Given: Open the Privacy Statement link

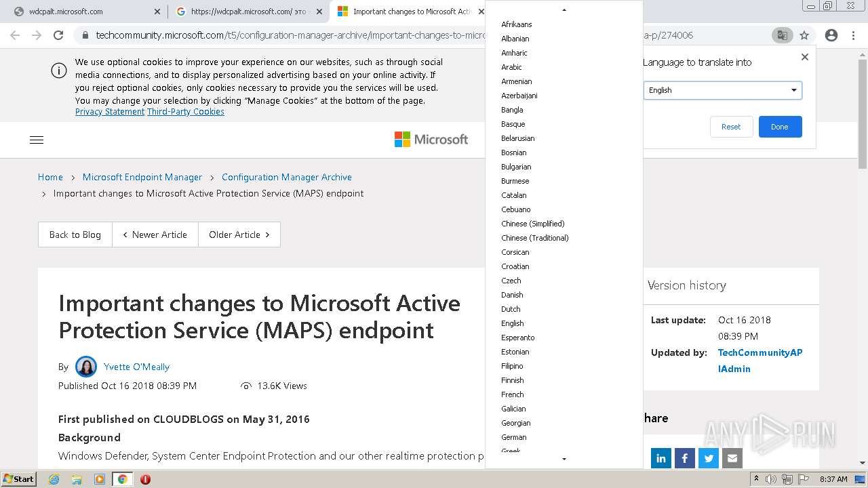Looking at the screenshot, I should 110,112.
